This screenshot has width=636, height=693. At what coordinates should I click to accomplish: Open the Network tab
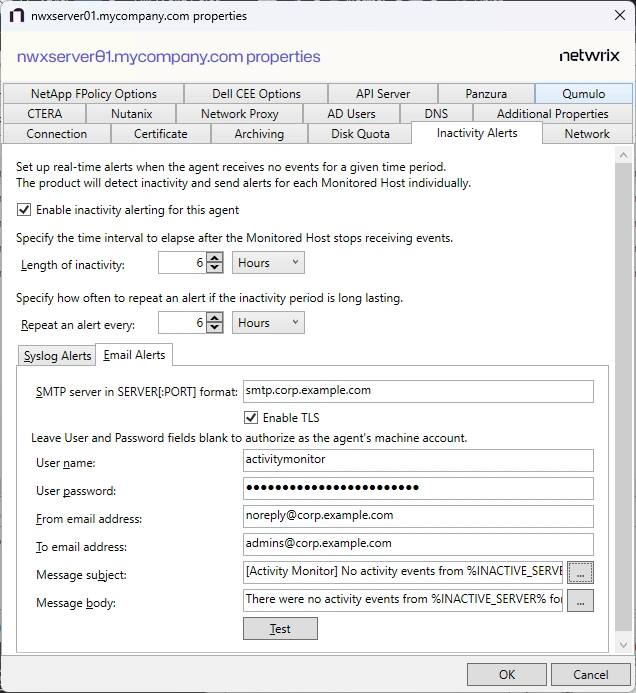click(587, 133)
